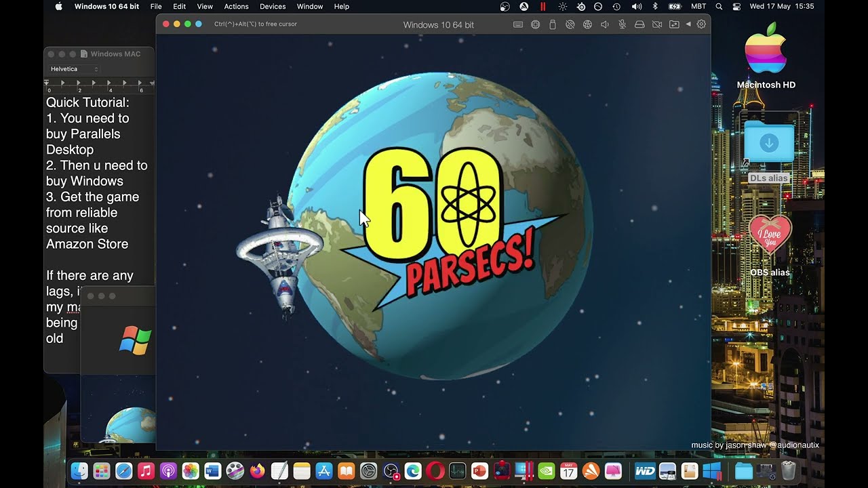This screenshot has width=868, height=488.
Task: Click the USB device icon in VM toolbar
Action: [553, 24]
